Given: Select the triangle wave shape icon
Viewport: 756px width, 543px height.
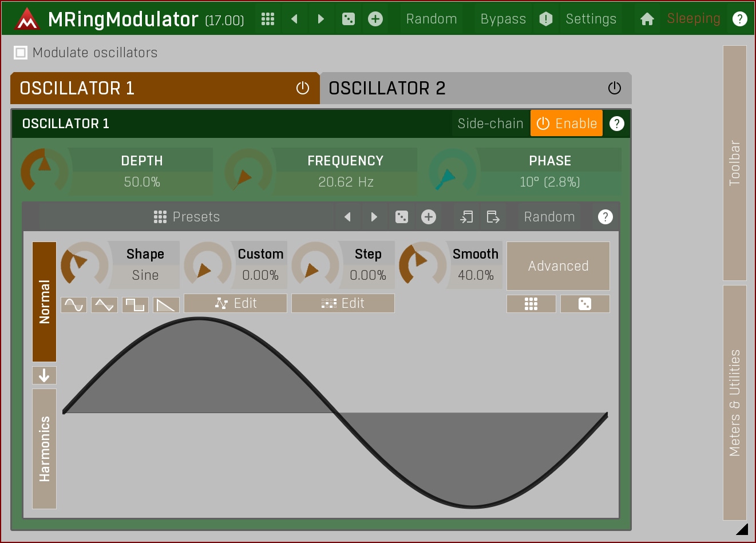Looking at the screenshot, I should [104, 305].
